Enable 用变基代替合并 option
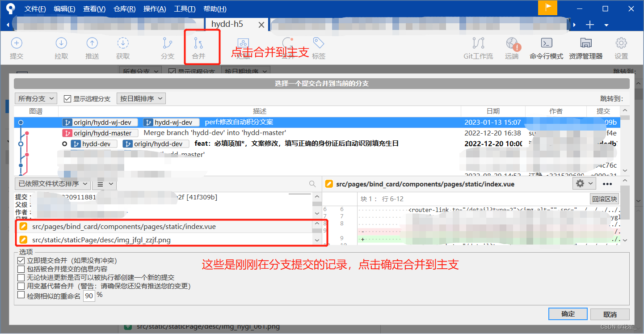The width and height of the screenshot is (644, 334). 21,286
